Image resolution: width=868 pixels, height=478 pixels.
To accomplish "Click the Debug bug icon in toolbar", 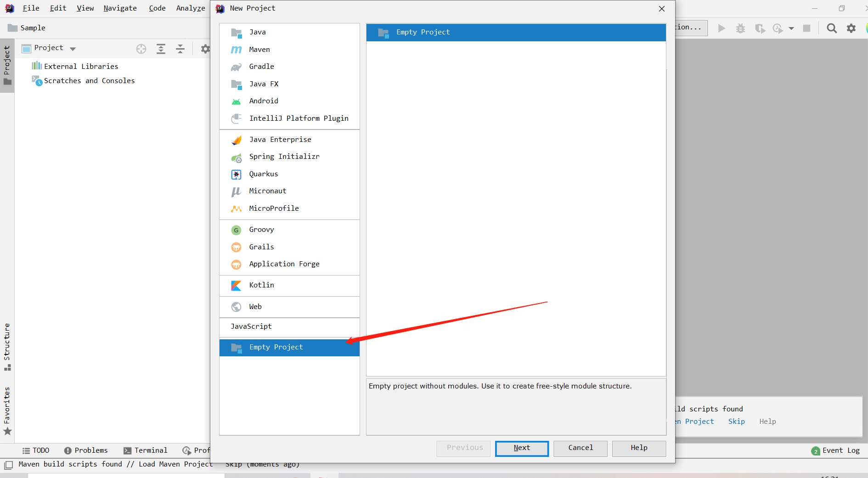I will tap(740, 28).
